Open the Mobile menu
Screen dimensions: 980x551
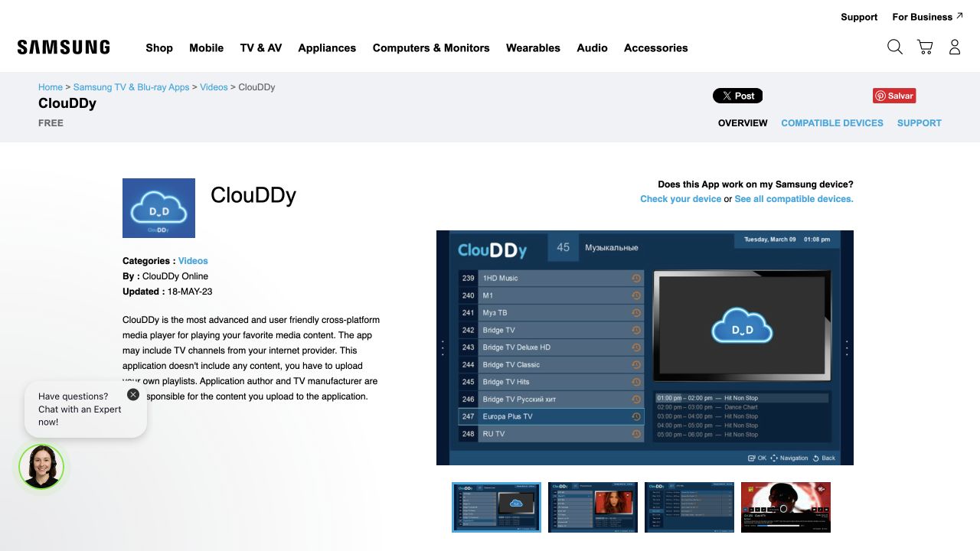(x=207, y=47)
